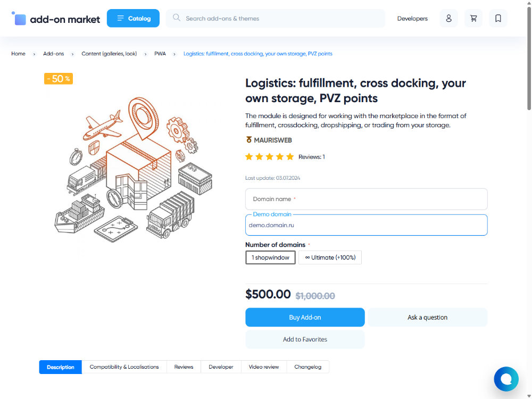Open the user account icon
Screen dimensions: 532x399
(x=448, y=19)
